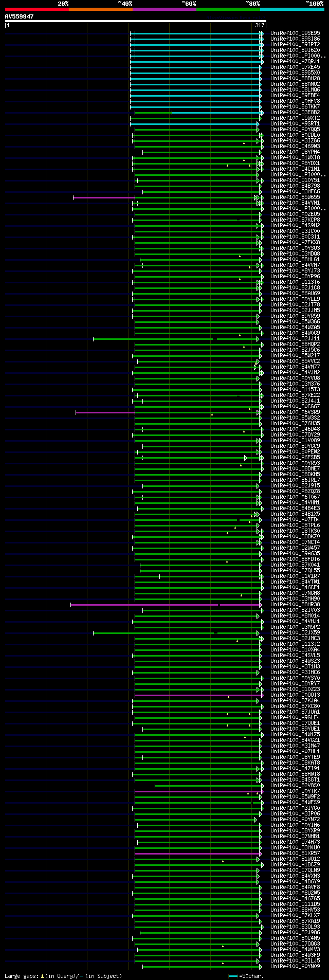Click the red ~20% identity legend segment
The height and width of the screenshot is (980, 329).
[37, 9]
